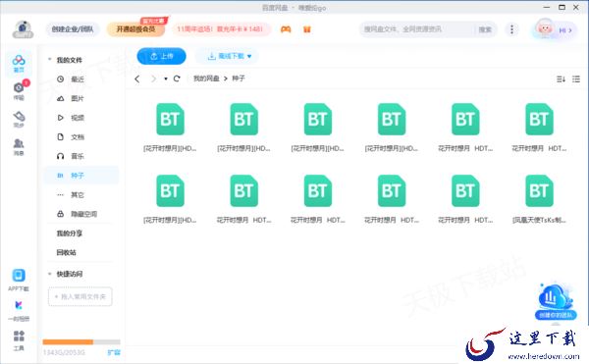Click the 1343G/2053G storage text
This screenshot has width=589, height=364.
tap(64, 352)
